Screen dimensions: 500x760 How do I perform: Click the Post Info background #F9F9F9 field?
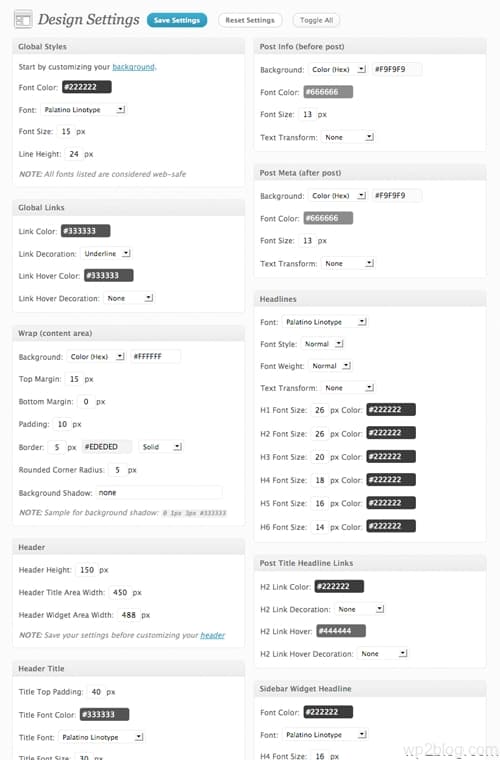tap(397, 69)
